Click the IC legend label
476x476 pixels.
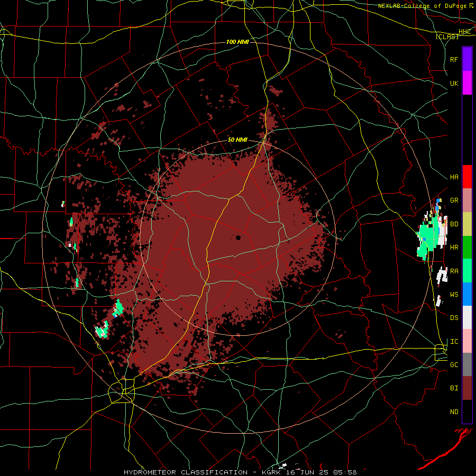(x=454, y=342)
